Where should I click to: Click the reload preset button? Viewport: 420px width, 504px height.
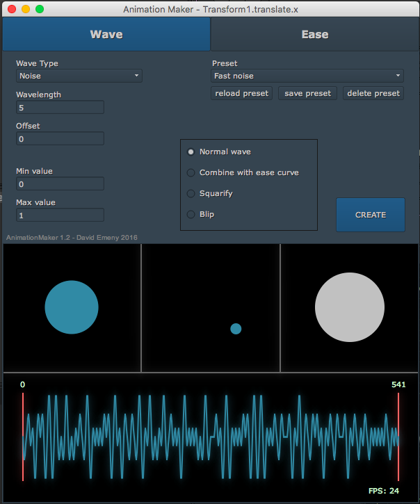(x=241, y=93)
